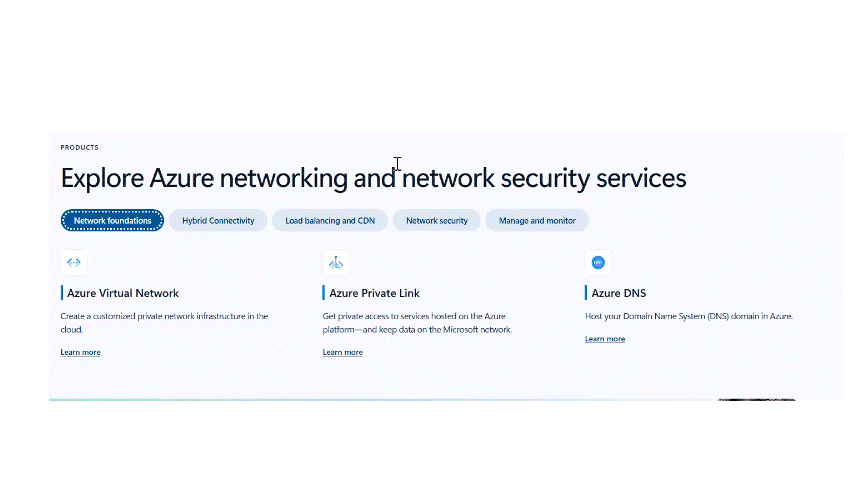853x480 pixels.
Task: Click the Azure Private Link icon
Action: point(336,263)
